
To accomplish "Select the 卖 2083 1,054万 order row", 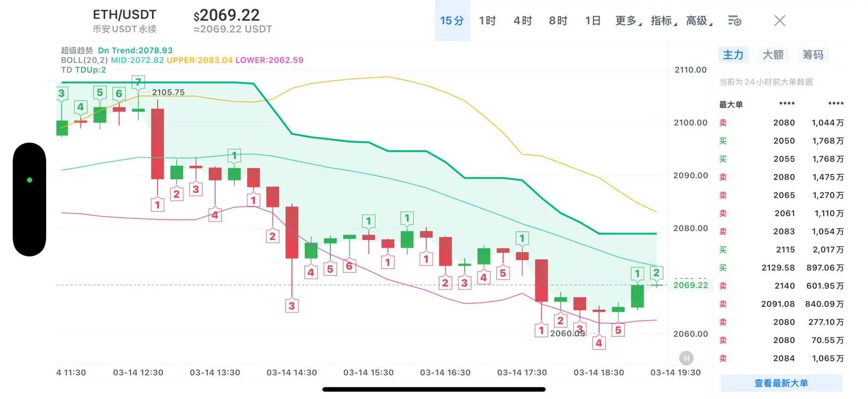I will [x=781, y=232].
